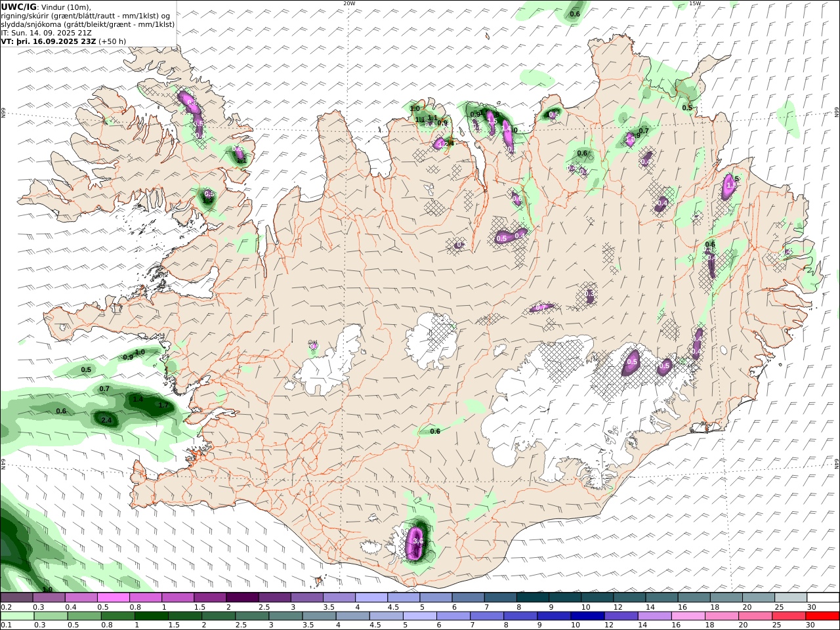Select the 0.3 swatch in the top snow scale
The image size is (840, 630).
[x=49, y=598]
